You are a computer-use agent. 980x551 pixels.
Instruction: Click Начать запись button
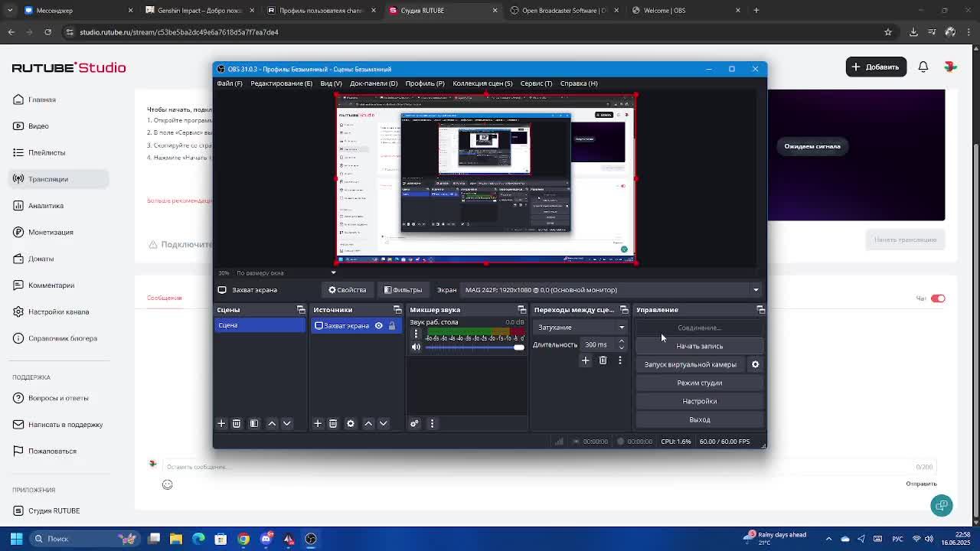click(x=700, y=346)
